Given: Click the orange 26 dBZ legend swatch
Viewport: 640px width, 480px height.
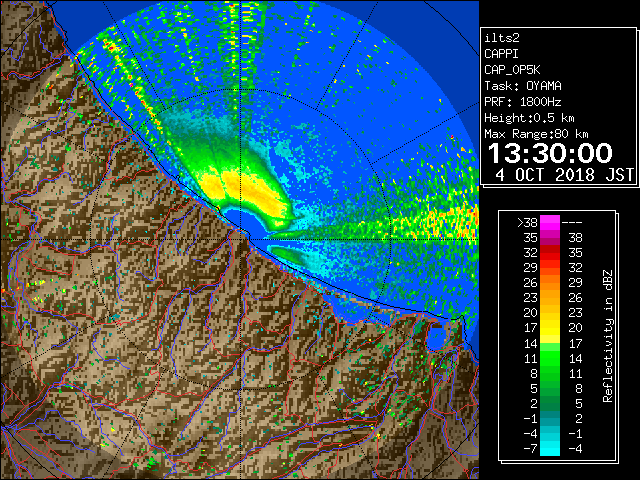Looking at the screenshot, I should [x=550, y=283].
